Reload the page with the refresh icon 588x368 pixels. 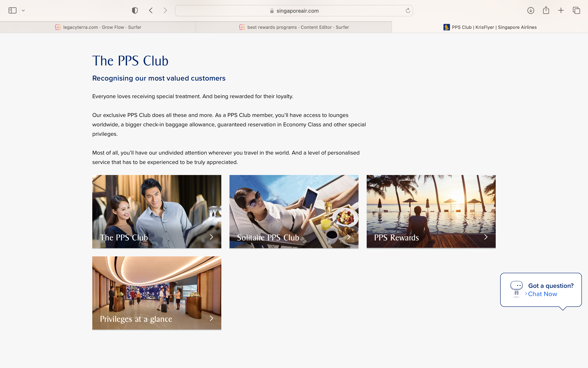point(408,10)
